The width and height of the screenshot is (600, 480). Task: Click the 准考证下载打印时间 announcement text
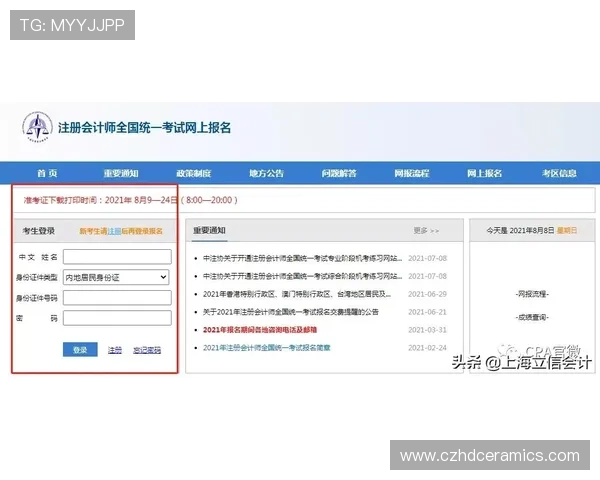tap(130, 200)
